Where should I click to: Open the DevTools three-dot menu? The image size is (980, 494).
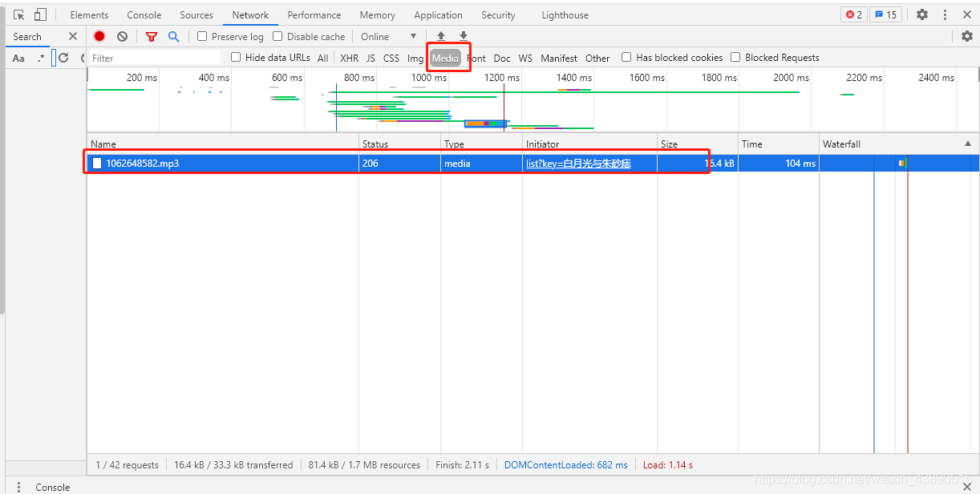(946, 14)
